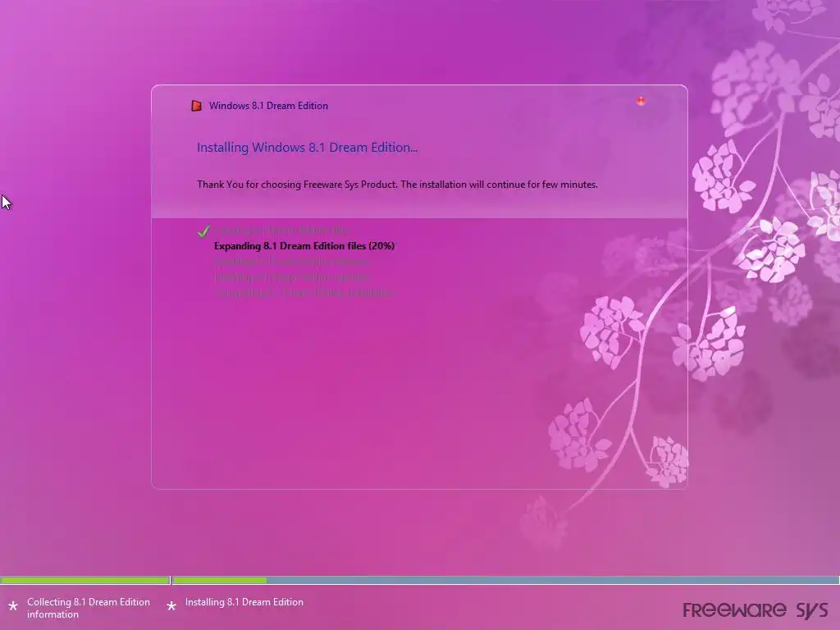The width and height of the screenshot is (840, 630).
Task: Click the 'Installing Windows 8.1 Dream Edition...' heading
Action: click(307, 148)
